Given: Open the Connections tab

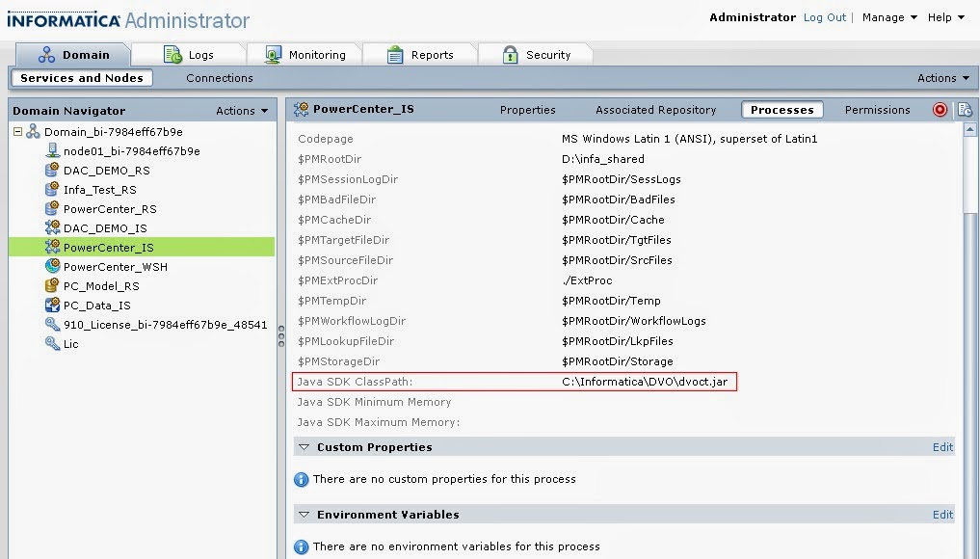Looking at the screenshot, I should 219,78.
